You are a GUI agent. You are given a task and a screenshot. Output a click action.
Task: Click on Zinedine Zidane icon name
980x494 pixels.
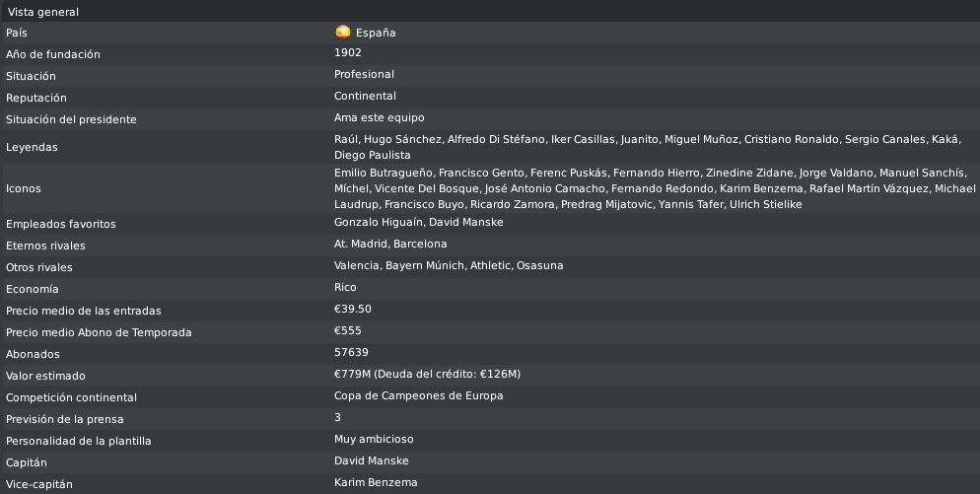coord(749,173)
